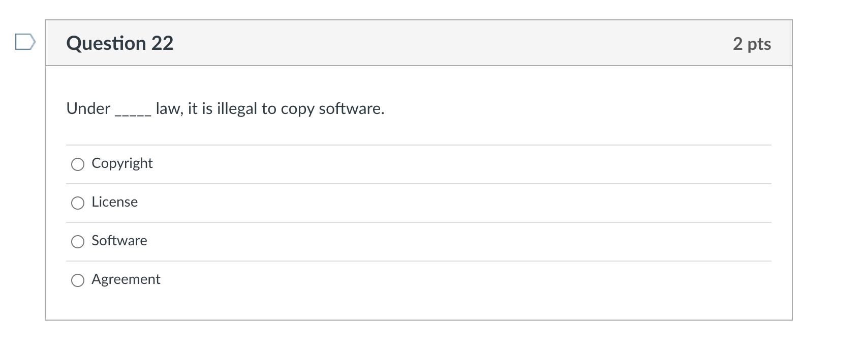Image resolution: width=868 pixels, height=343 pixels.
Task: Select the Agreement radio button
Action: click(x=77, y=280)
